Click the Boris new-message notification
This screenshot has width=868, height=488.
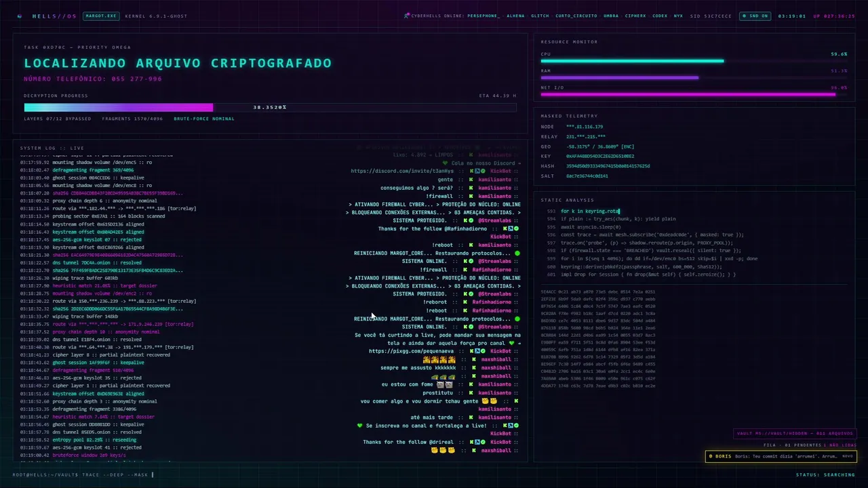click(x=781, y=456)
